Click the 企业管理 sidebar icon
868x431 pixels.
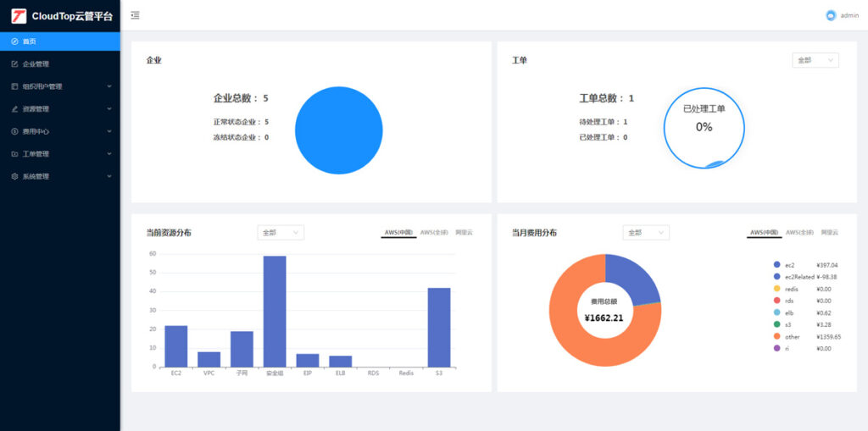(x=14, y=64)
